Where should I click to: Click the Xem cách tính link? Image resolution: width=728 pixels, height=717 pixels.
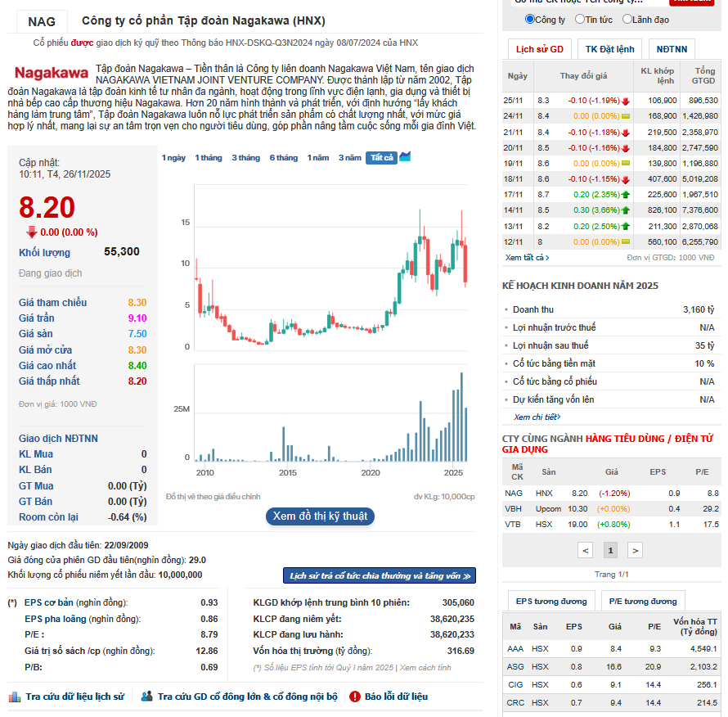tap(425, 668)
